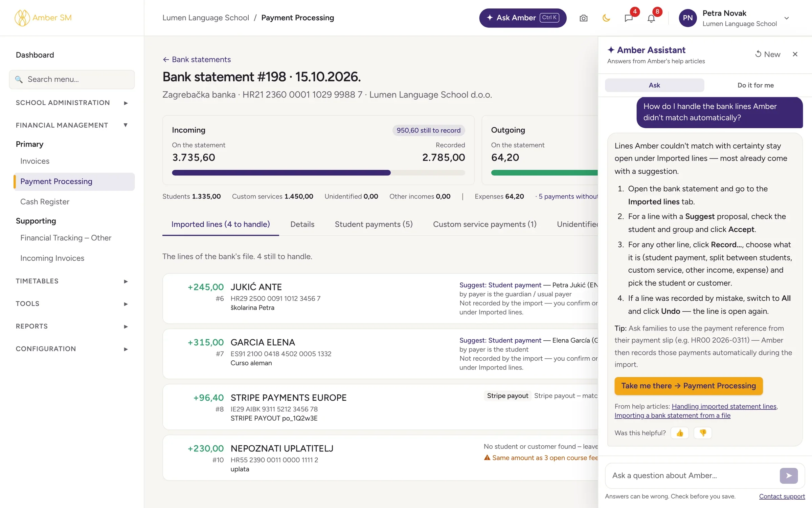The height and width of the screenshot is (508, 812).
Task: Focus the Search menu input
Action: coord(72,80)
